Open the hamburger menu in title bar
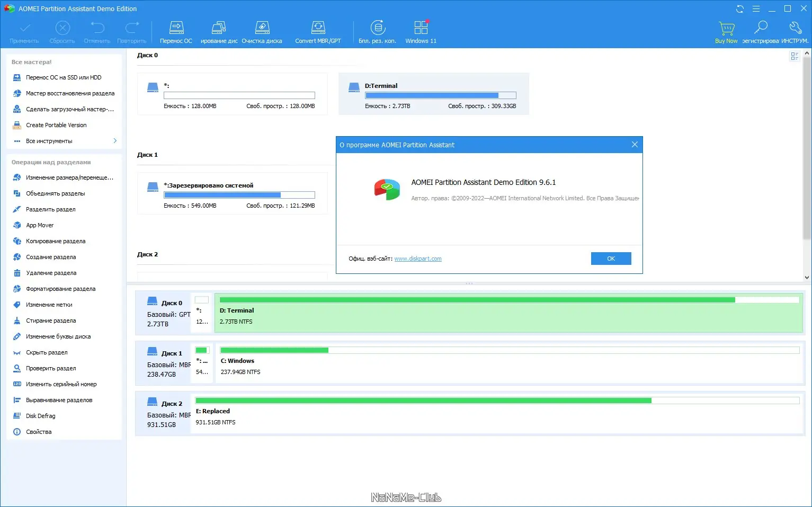 [x=756, y=9]
